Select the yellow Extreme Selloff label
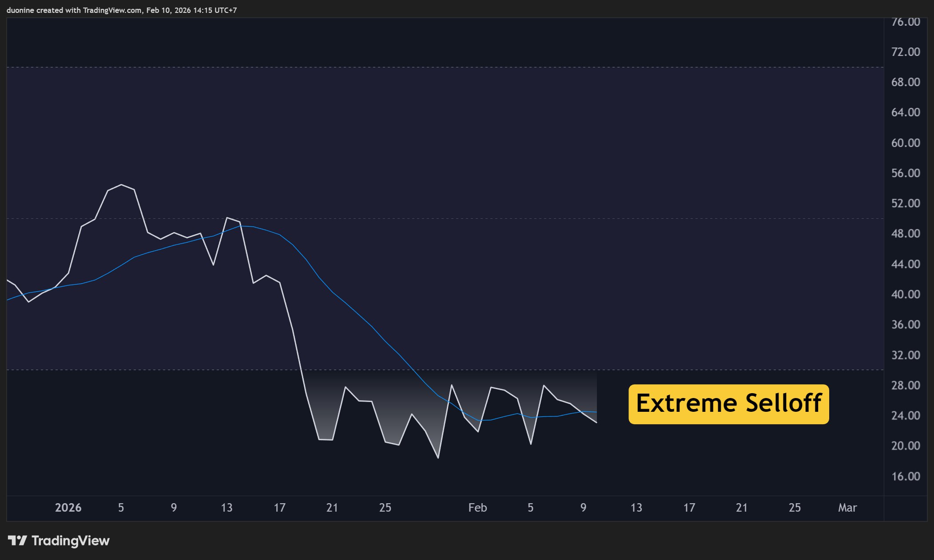 coord(728,404)
